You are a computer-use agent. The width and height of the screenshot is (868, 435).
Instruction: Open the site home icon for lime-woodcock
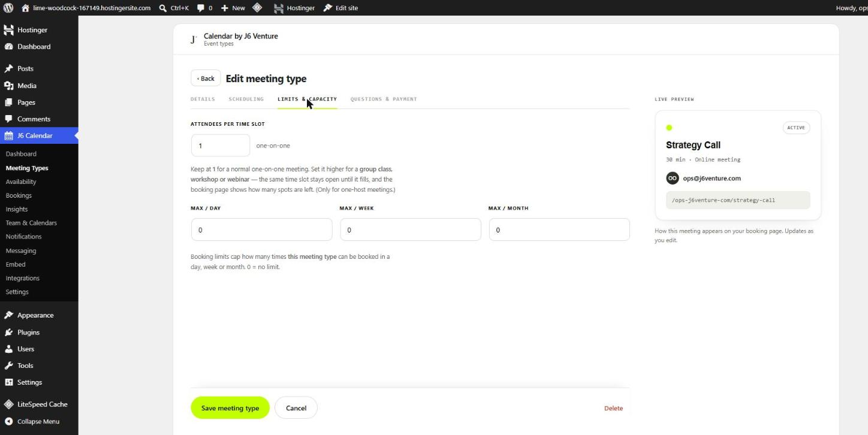coord(25,8)
